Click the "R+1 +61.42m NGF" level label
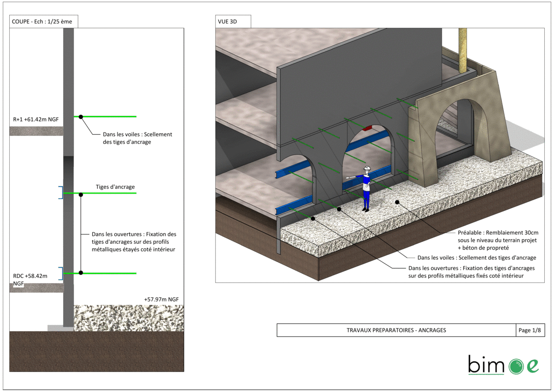 (36, 120)
